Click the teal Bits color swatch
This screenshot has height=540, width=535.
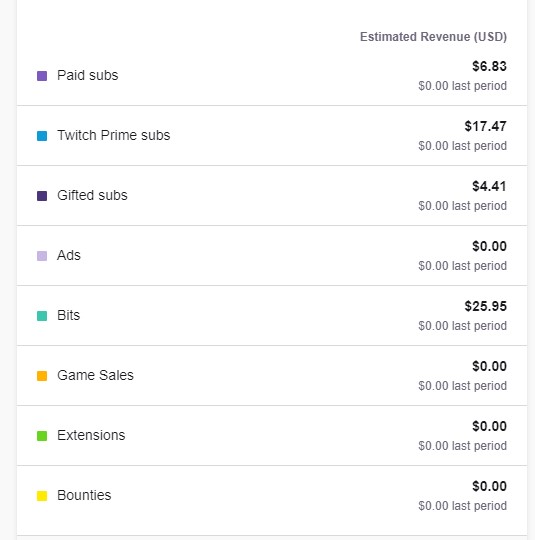(42, 316)
